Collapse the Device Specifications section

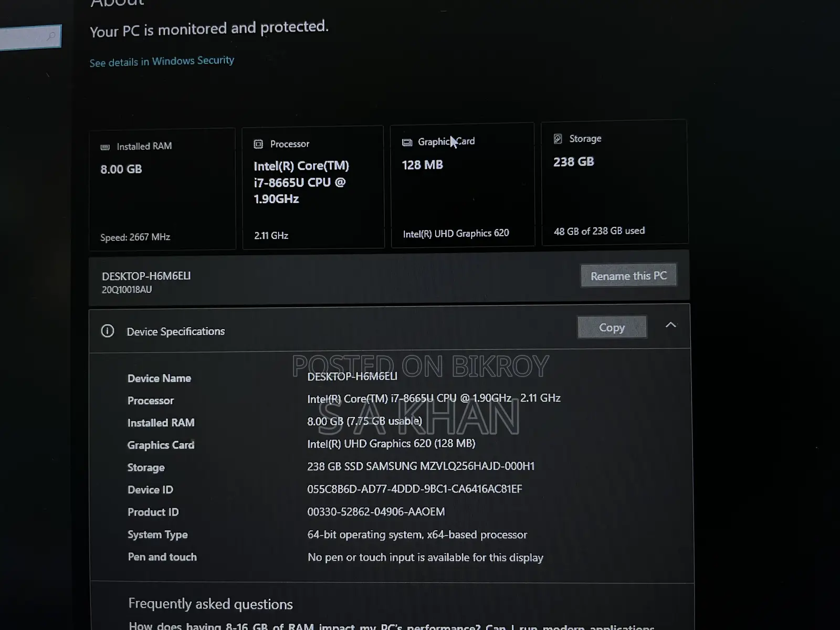(x=670, y=325)
